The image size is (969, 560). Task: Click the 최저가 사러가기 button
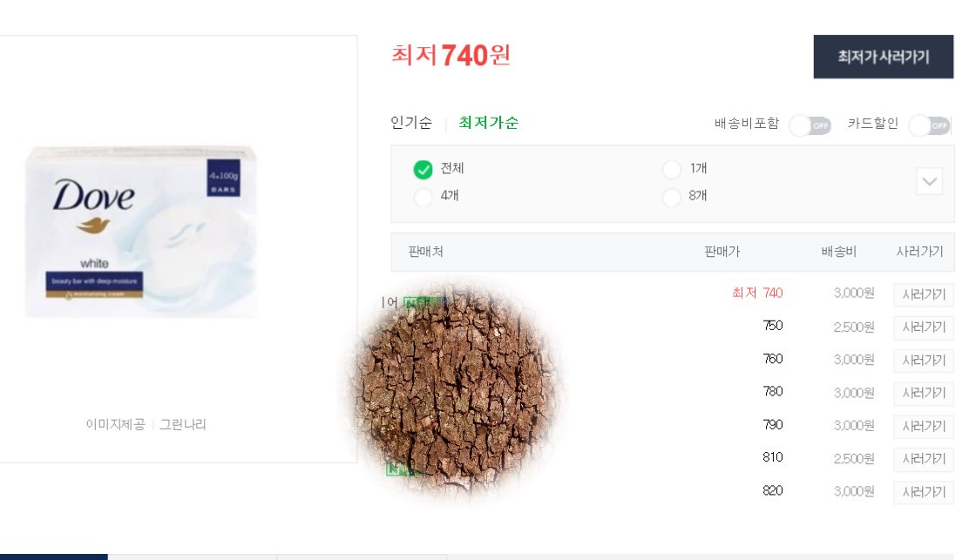pyautogui.click(x=883, y=57)
